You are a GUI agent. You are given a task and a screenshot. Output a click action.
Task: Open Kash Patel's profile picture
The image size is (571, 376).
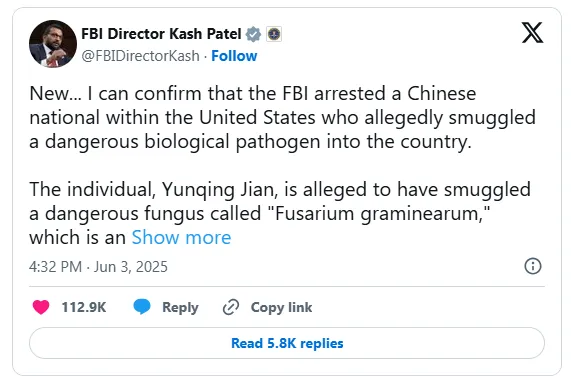click(x=53, y=44)
